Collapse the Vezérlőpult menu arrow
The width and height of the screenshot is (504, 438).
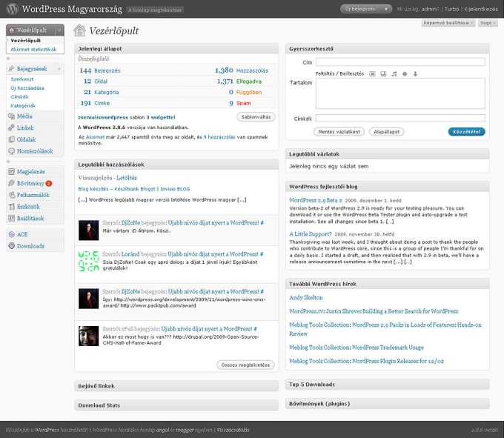[59, 30]
